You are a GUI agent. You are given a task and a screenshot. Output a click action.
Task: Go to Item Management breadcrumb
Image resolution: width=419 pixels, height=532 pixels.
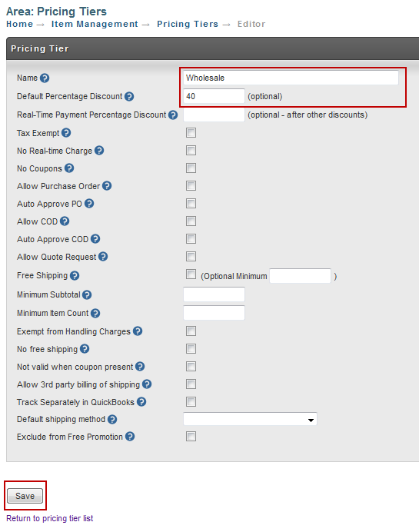[95, 24]
